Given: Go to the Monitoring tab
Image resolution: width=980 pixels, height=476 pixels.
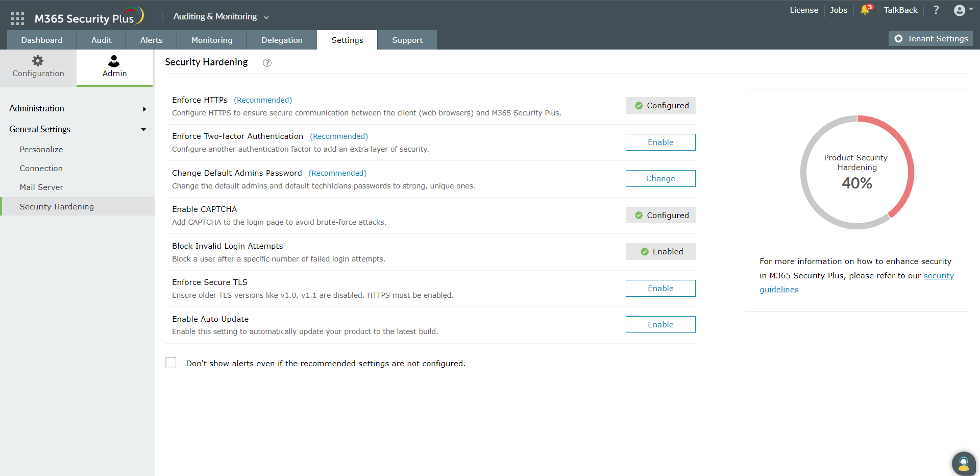Looking at the screenshot, I should (212, 40).
